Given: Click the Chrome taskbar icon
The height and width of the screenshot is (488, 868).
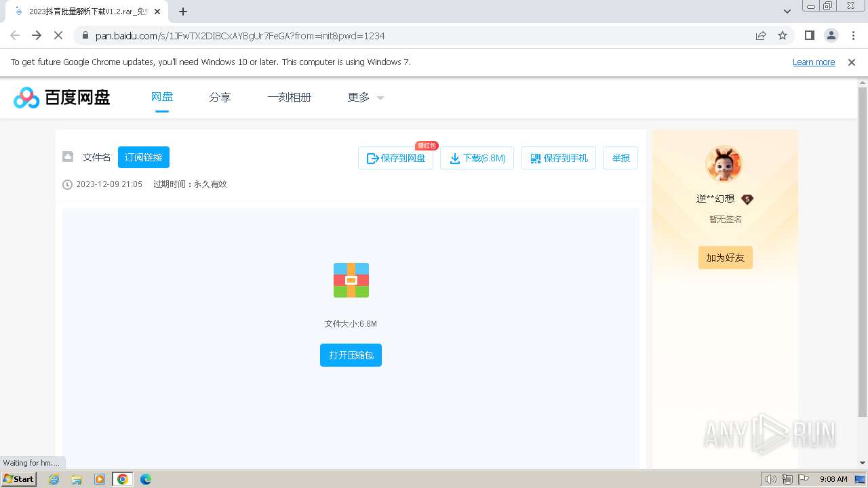Looking at the screenshot, I should [x=123, y=479].
